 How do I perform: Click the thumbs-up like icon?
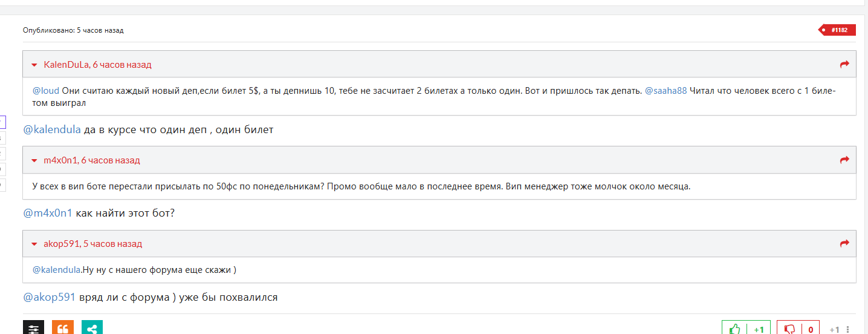tap(735, 329)
